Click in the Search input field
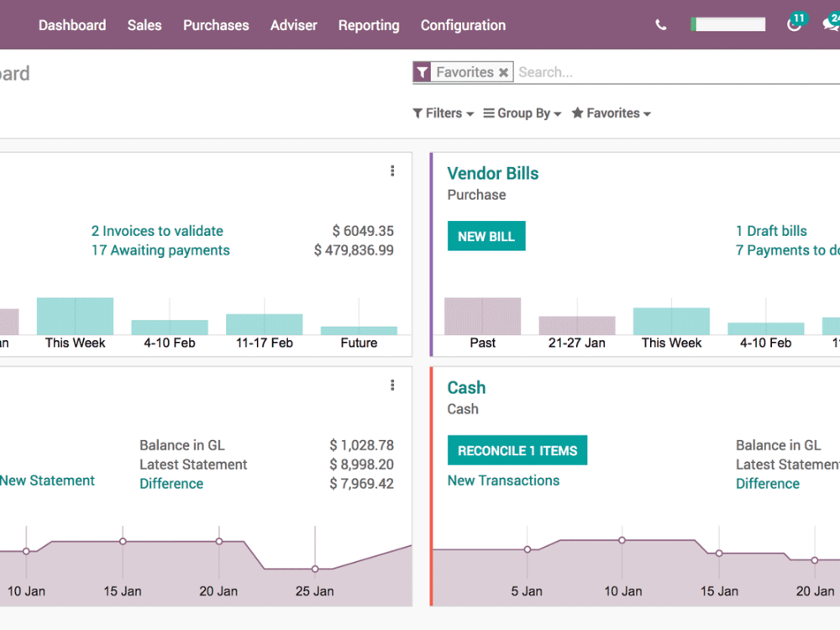Screen dimensions: 840x630 pos(678,72)
